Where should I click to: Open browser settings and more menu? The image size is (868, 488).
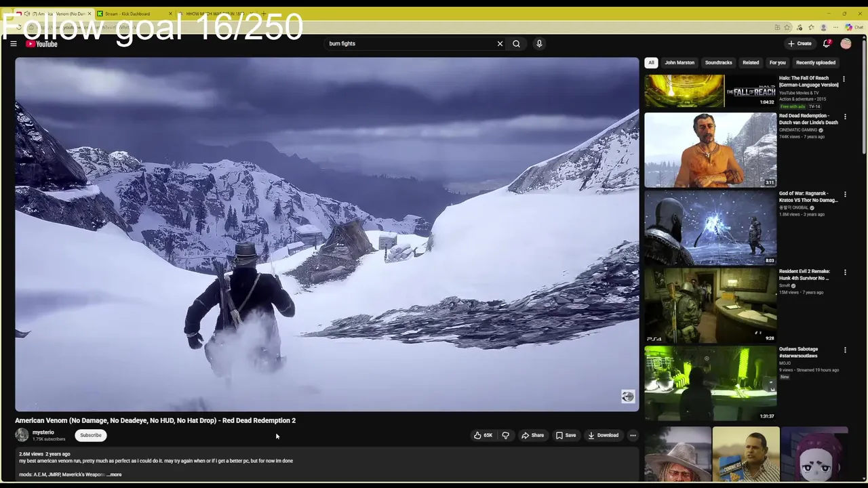[x=836, y=27]
